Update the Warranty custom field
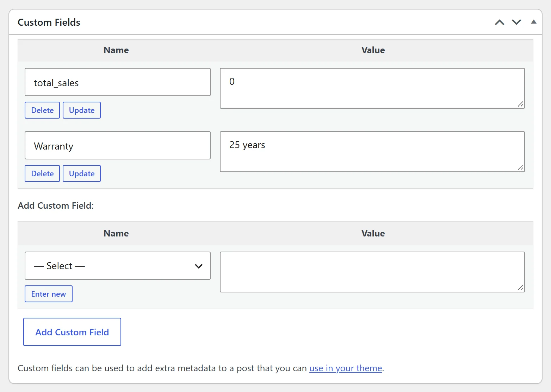This screenshot has width=551, height=392. click(82, 173)
